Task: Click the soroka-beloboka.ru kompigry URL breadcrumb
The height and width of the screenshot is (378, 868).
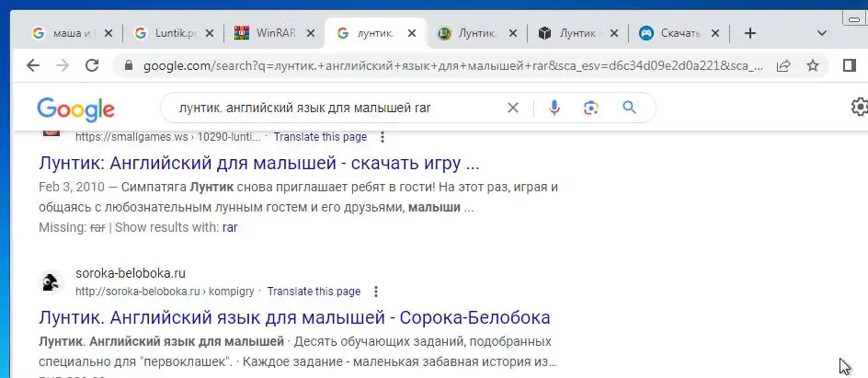Action: [x=165, y=292]
